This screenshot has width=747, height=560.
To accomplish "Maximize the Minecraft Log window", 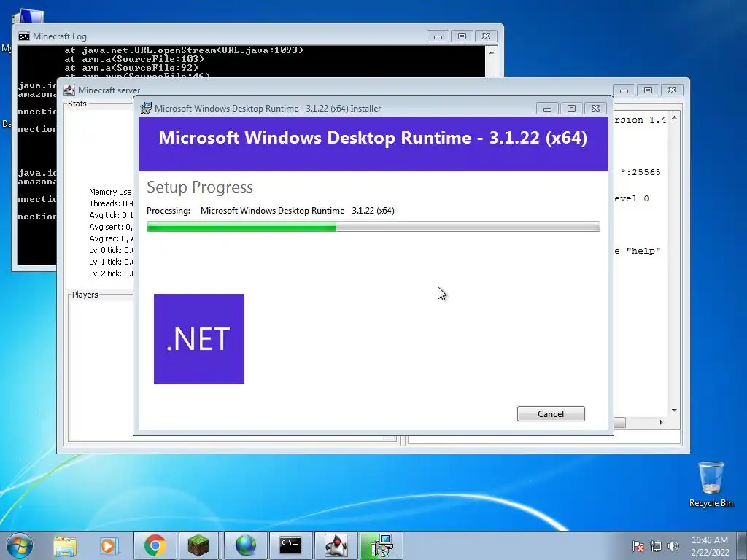I will point(462,36).
